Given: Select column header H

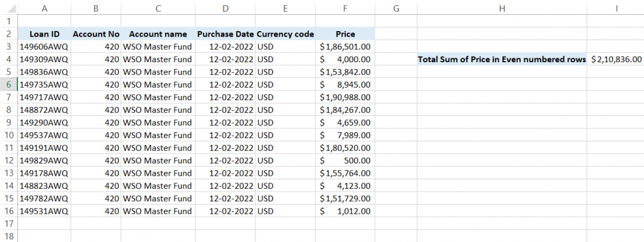Looking at the screenshot, I should (502, 8).
